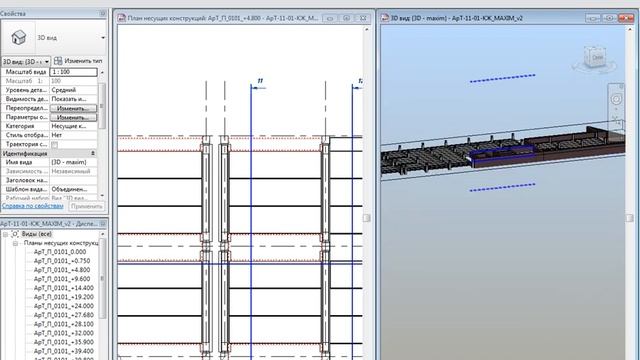The image size is (640, 360).
Task: Open the 3D вид type selector dropdown
Action: click(x=103, y=38)
